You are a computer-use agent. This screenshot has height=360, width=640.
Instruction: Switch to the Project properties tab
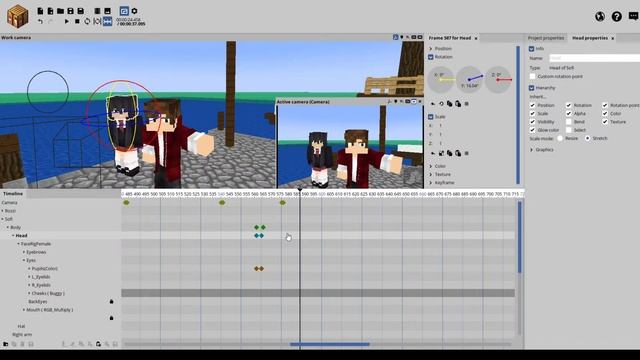(x=546, y=38)
